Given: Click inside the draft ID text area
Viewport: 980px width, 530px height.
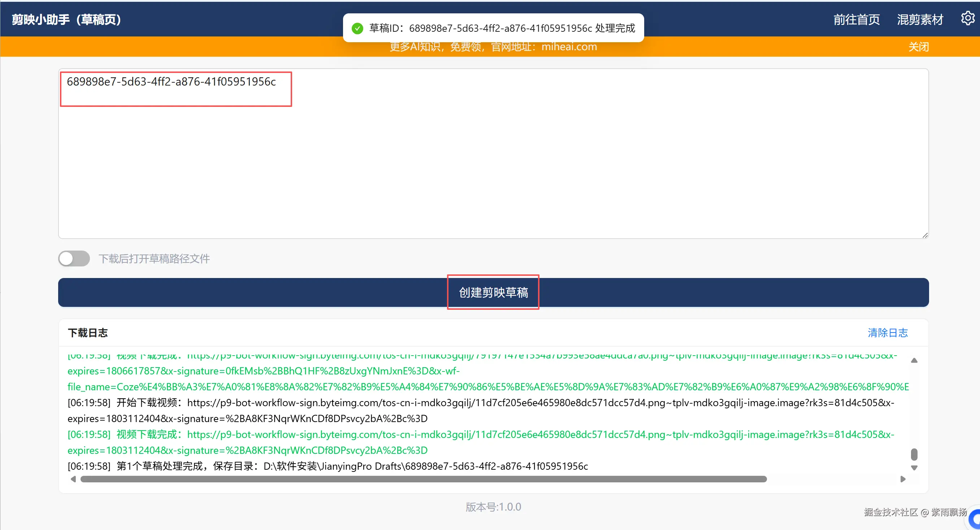Looking at the screenshot, I should [x=493, y=160].
